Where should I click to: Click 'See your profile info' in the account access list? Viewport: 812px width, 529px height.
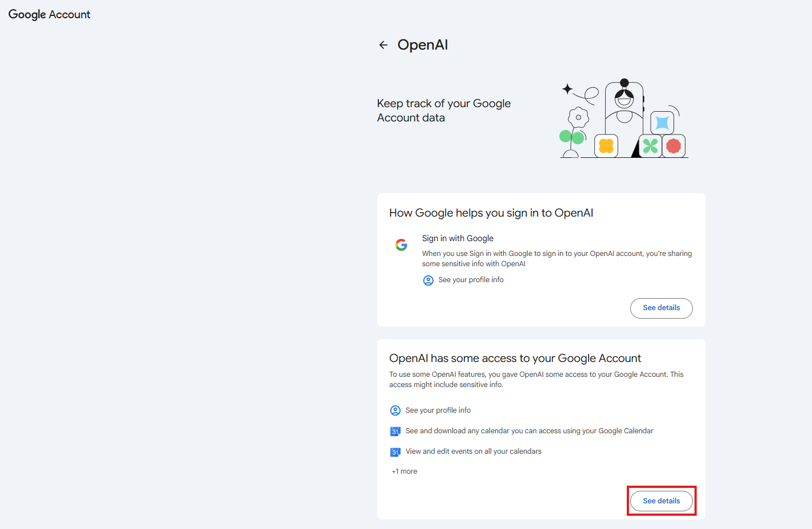tap(438, 410)
